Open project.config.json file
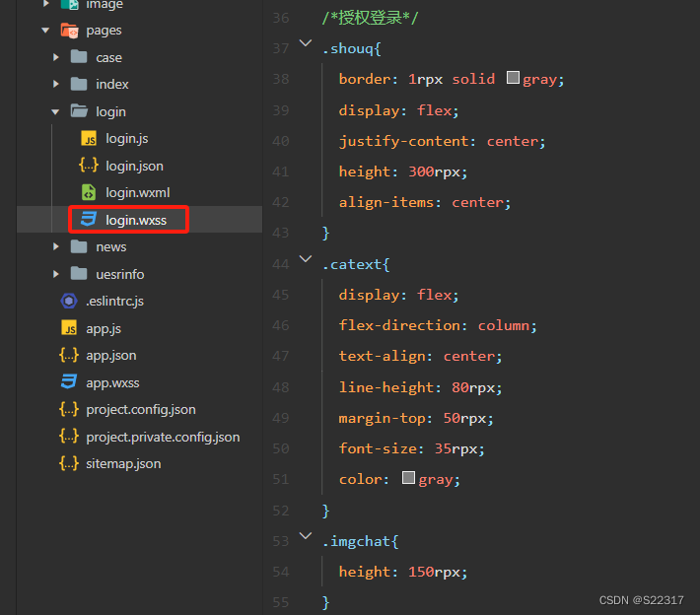700x615 pixels. [x=141, y=410]
